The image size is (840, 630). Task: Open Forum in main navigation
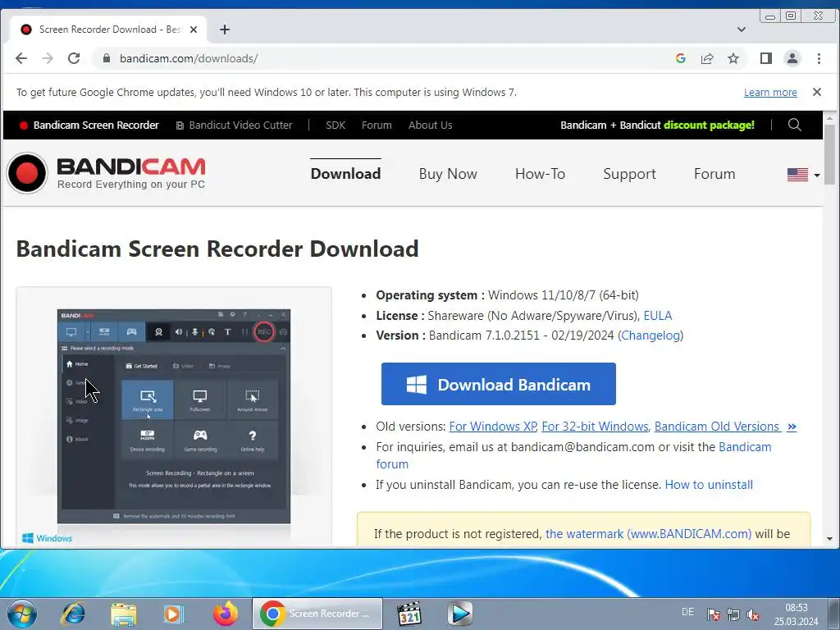[x=714, y=174]
